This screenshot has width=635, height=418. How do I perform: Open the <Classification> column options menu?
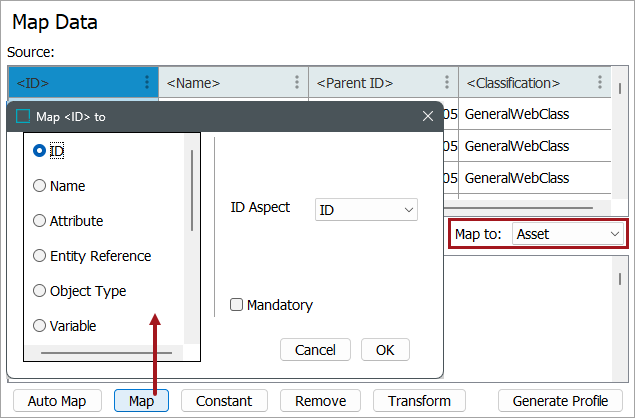[x=600, y=82]
